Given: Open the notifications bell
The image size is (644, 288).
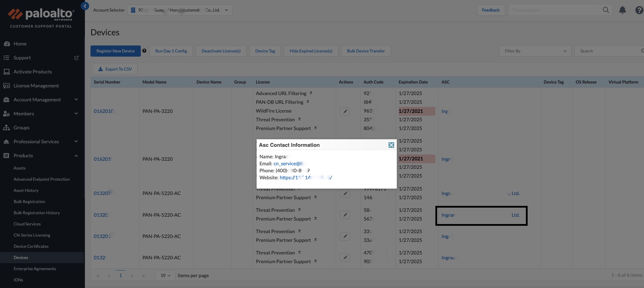Looking at the screenshot, I should coord(622,10).
